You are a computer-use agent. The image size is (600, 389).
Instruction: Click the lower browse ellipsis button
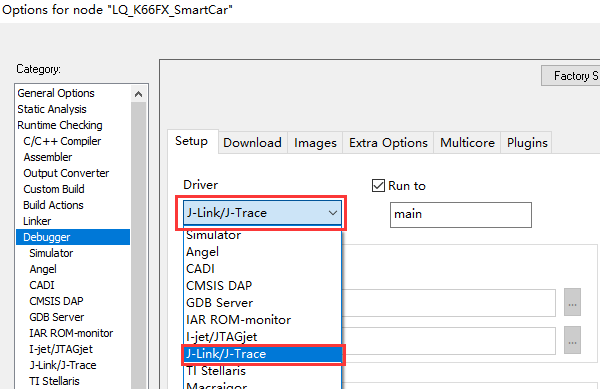pyautogui.click(x=572, y=340)
